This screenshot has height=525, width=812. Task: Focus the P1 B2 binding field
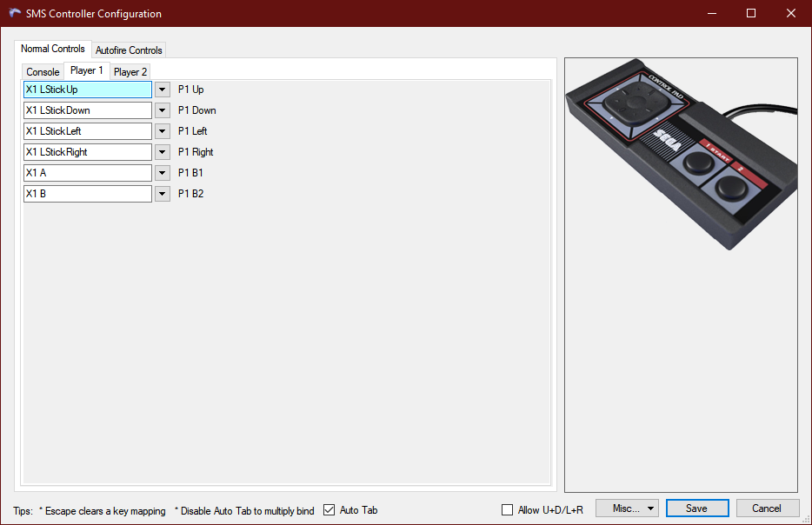click(88, 194)
